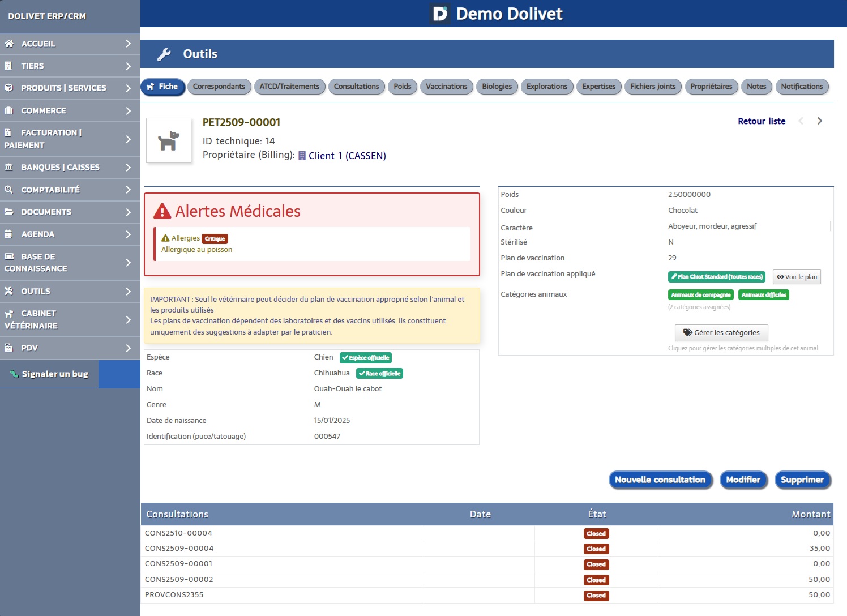Click the calendar icon next to Agenda
Viewport: 847px width, 616px height.
8,234
